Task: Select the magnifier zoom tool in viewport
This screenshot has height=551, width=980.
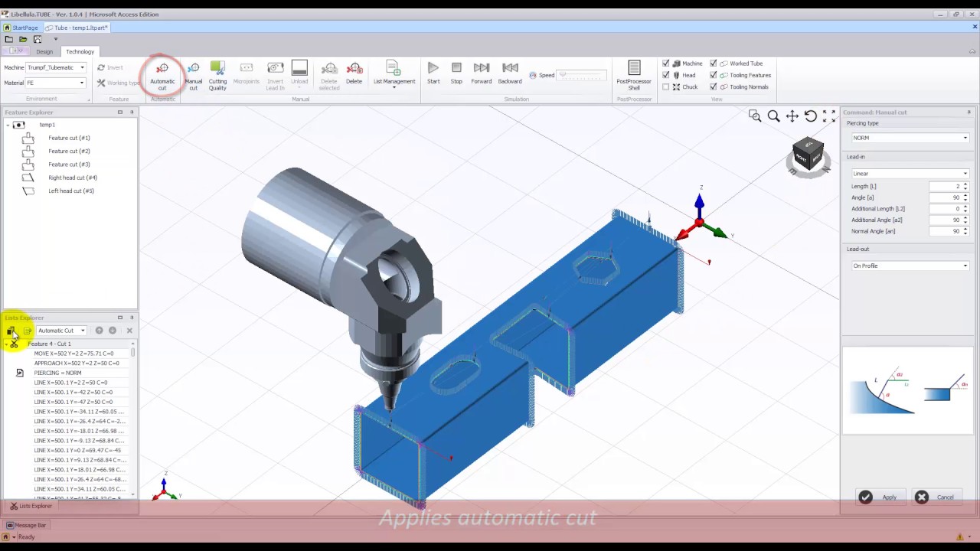Action: [773, 116]
